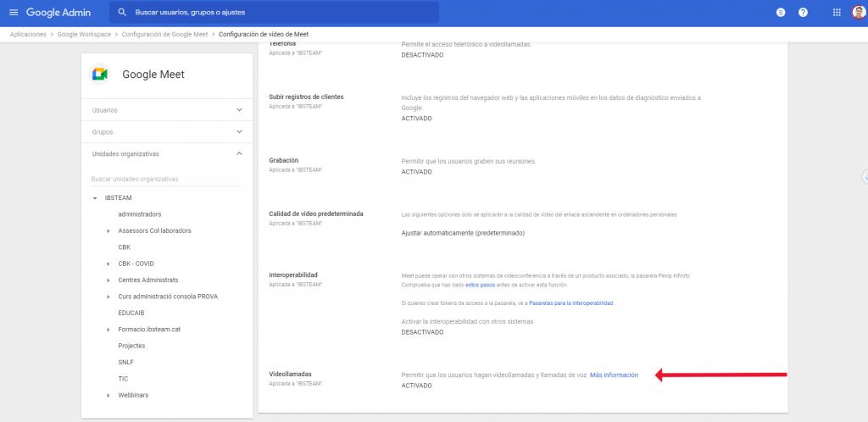Click the search magnifier icon
The height and width of the screenshot is (422, 868).
tap(123, 13)
